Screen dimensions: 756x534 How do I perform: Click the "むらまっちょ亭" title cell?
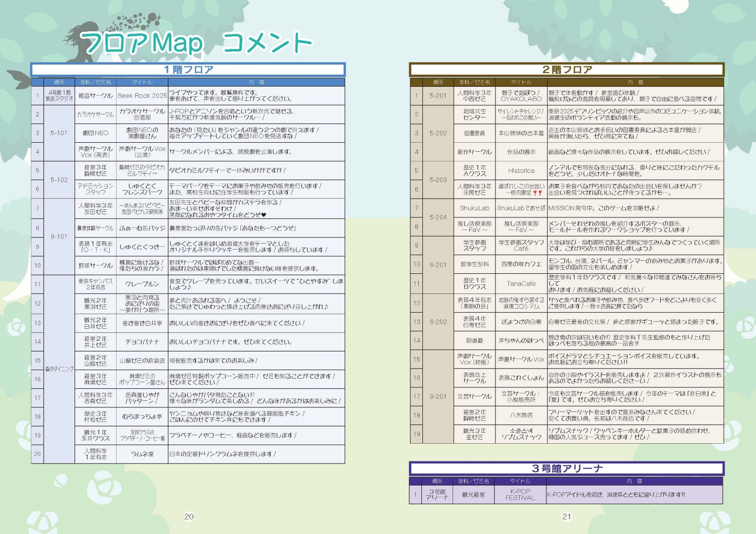point(142,417)
